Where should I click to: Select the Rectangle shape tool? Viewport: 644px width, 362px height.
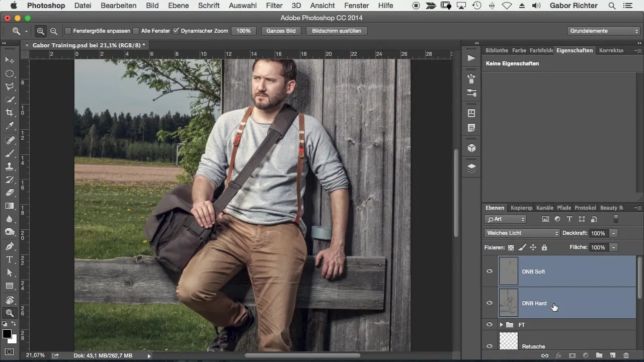(10, 286)
